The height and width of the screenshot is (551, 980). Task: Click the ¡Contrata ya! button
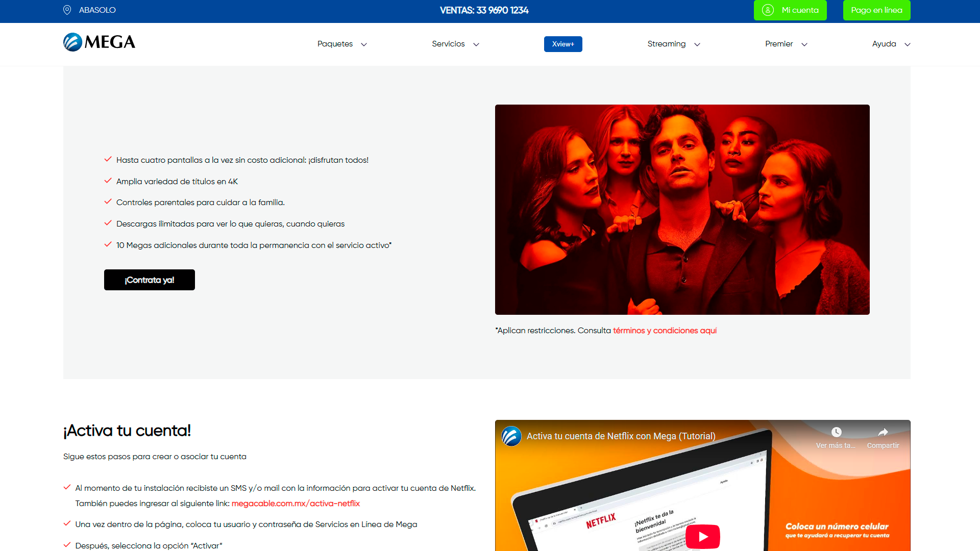[150, 280]
